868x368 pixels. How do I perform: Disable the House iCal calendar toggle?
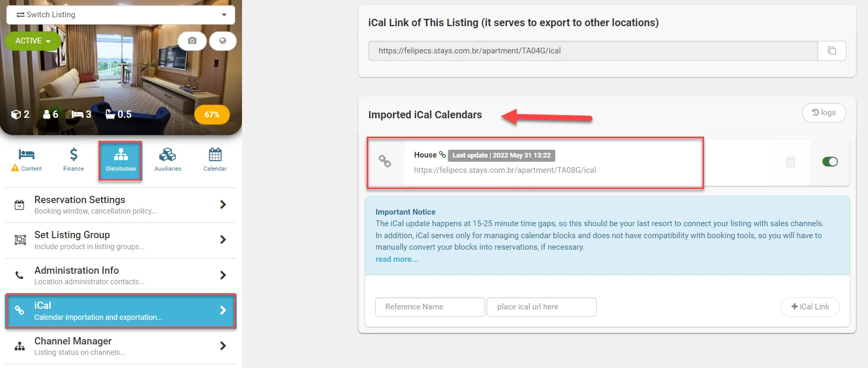pyautogui.click(x=830, y=162)
